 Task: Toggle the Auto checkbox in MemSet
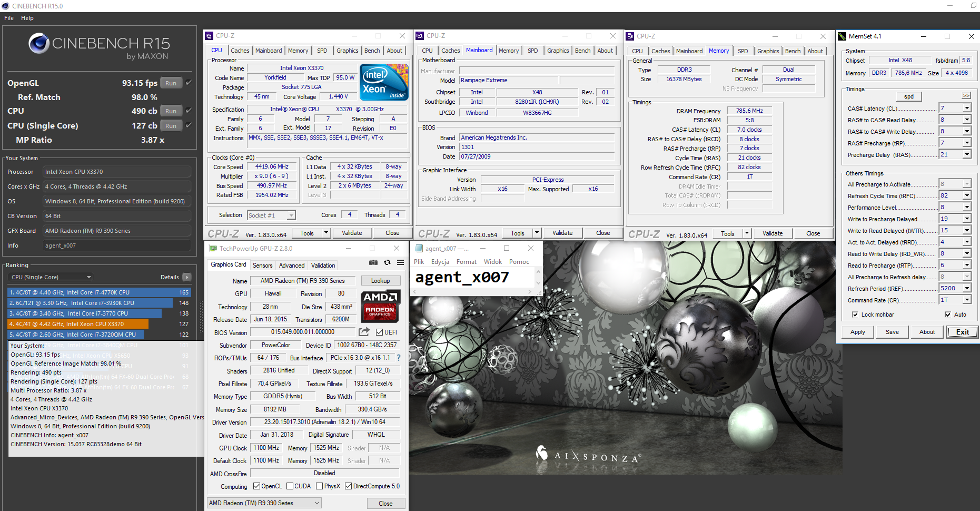tap(948, 315)
